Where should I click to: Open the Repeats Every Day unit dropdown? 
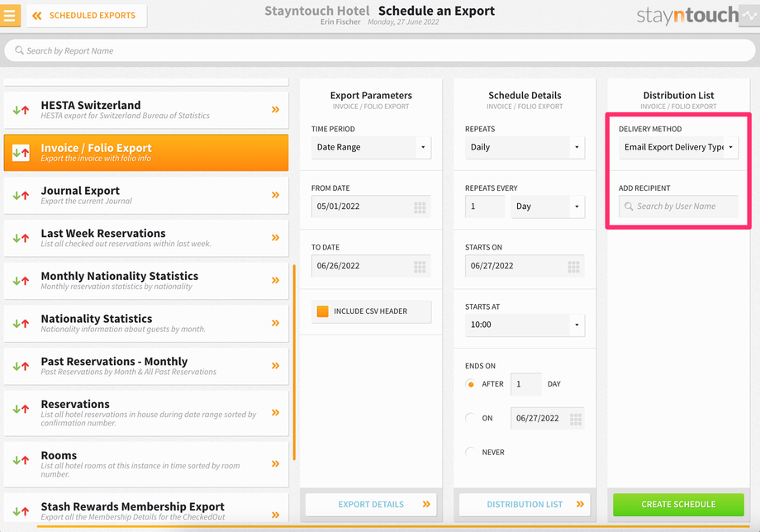(x=548, y=207)
